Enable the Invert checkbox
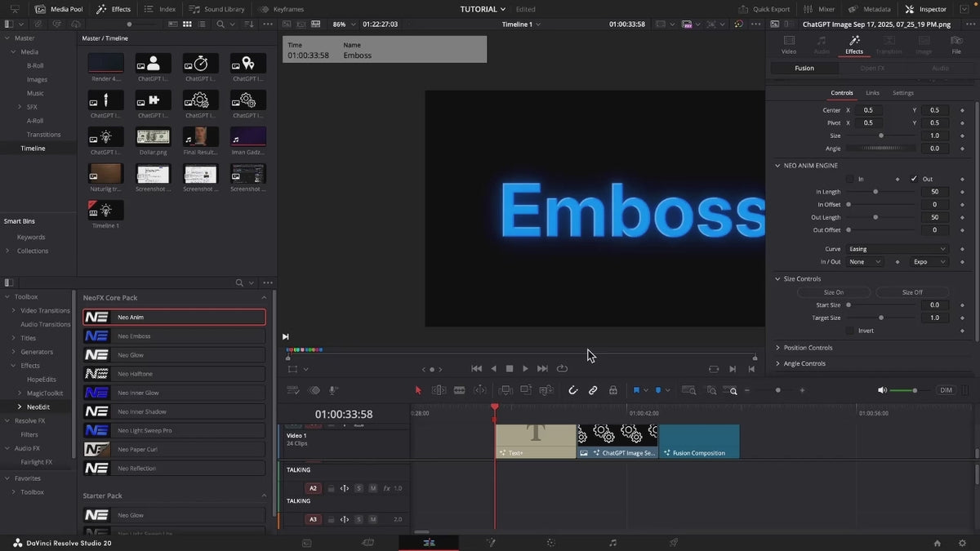 tap(849, 331)
